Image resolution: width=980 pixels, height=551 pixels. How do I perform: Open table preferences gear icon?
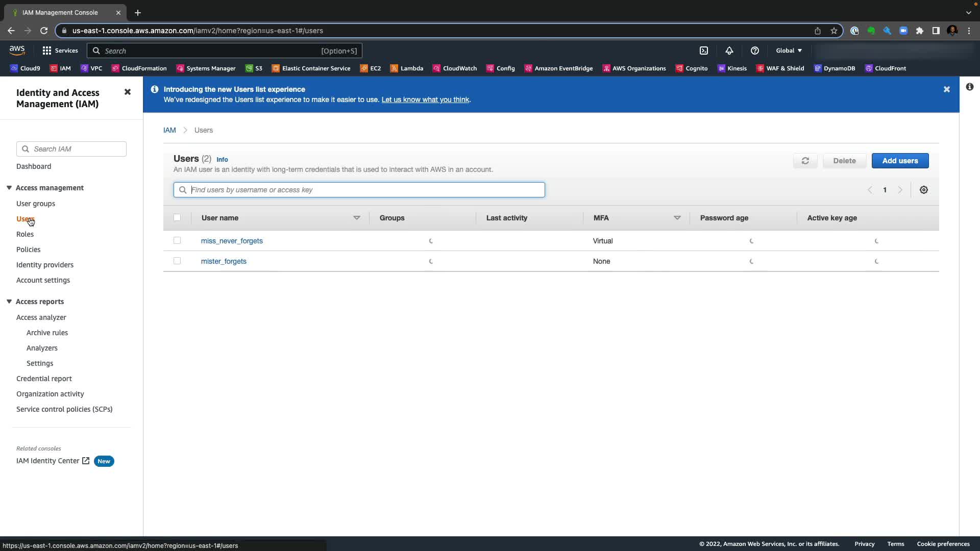click(923, 190)
